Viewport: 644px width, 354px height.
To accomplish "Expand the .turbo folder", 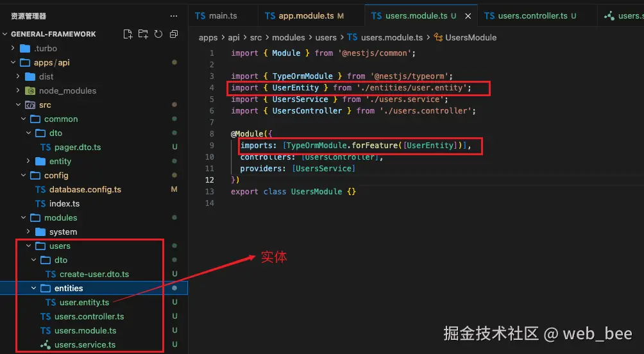I will coord(13,48).
